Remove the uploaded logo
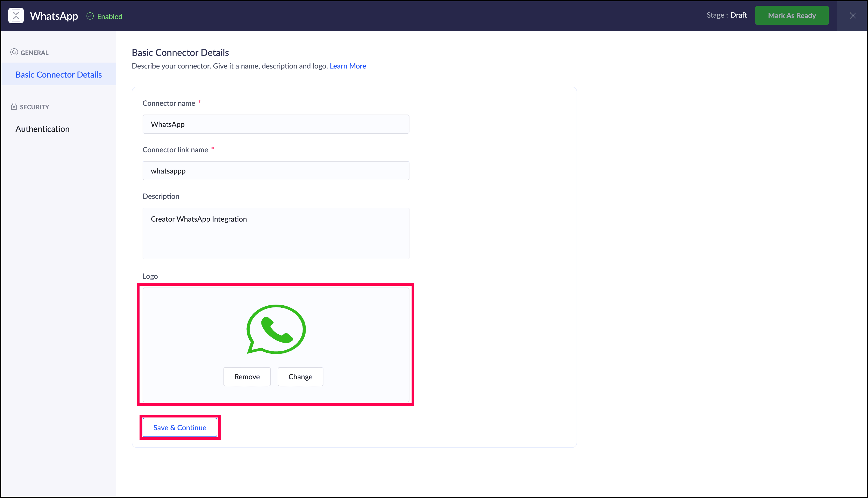Screen dimensions: 868x498 click(247, 376)
